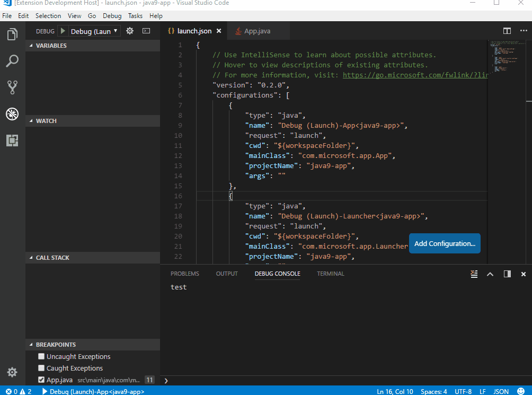The height and width of the screenshot is (395, 532).
Task: Open the Explorer view in activity bar
Action: tap(12, 35)
